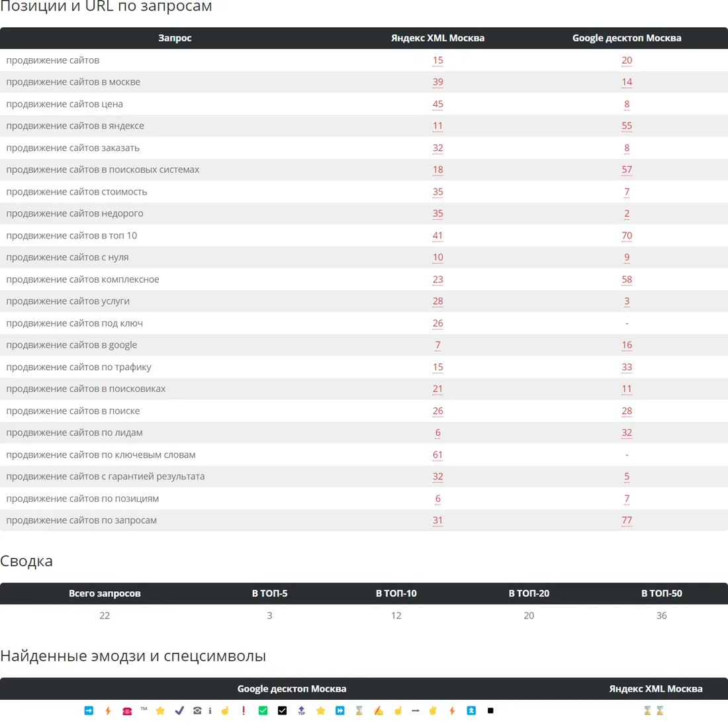728x723 pixels.
Task: Click the black check box emoji
Action: coord(282,710)
